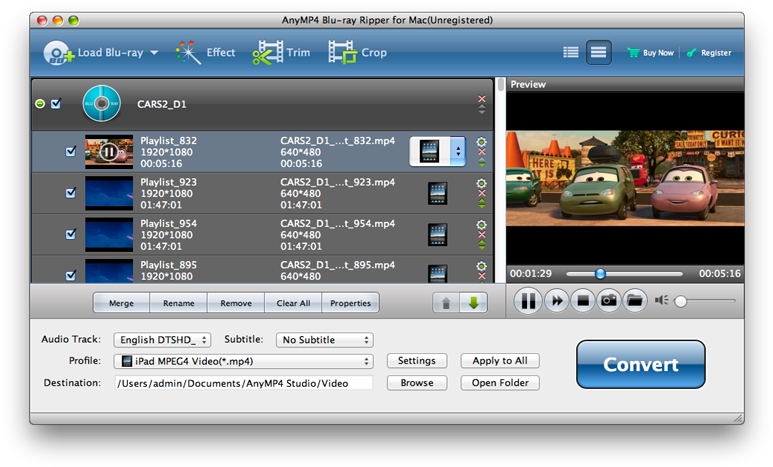
Task: Toggle the Playlist_895 checkbox
Action: [71, 275]
